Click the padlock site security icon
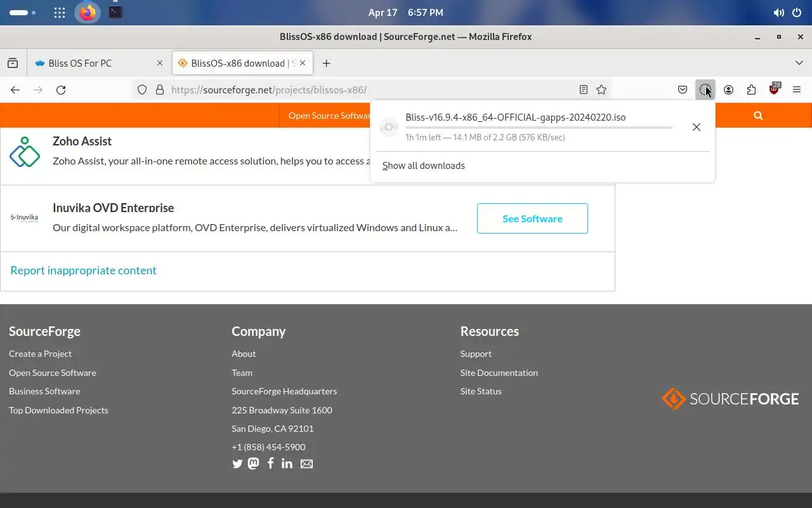 tap(160, 90)
